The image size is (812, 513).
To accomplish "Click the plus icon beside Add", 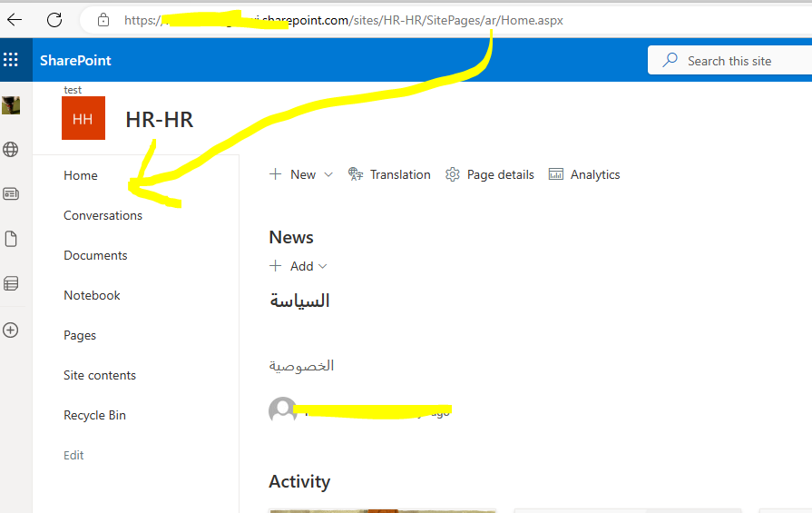I will click(x=276, y=266).
